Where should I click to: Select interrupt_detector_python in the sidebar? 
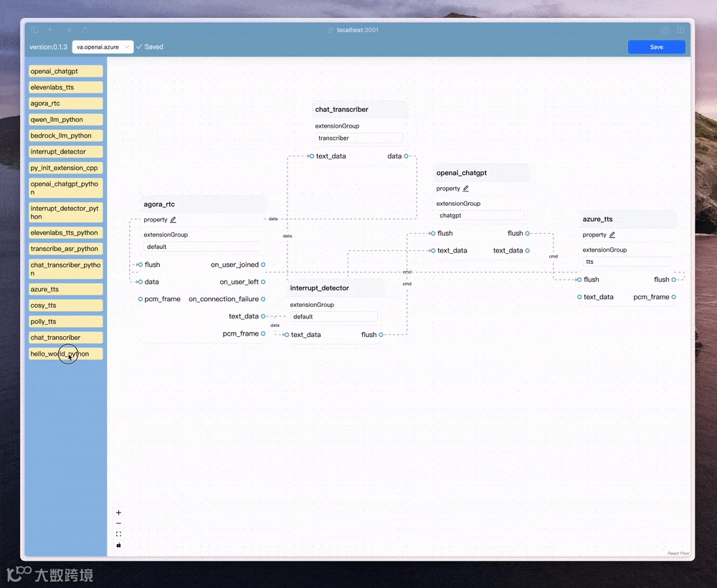66,212
